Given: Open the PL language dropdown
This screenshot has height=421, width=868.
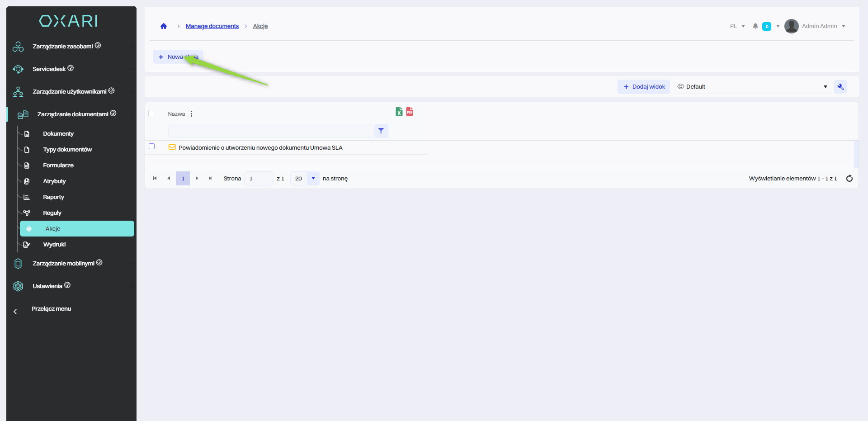Looking at the screenshot, I should [737, 26].
